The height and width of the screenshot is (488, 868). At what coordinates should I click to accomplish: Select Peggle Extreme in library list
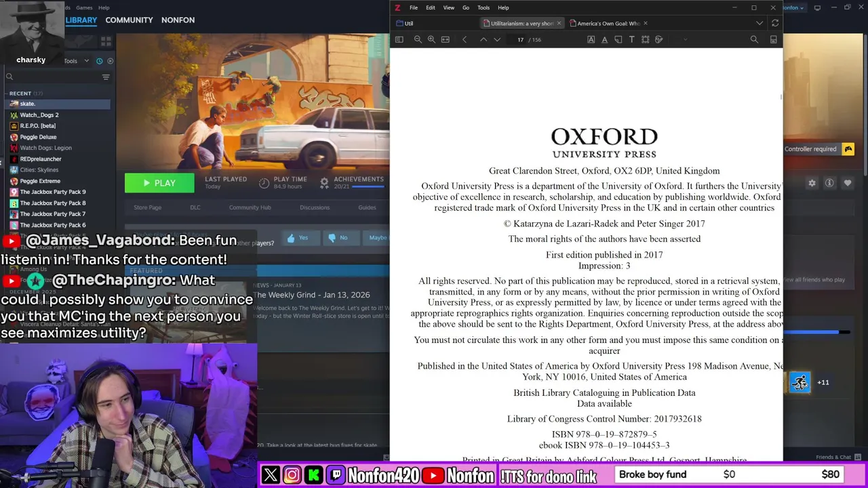point(58,181)
